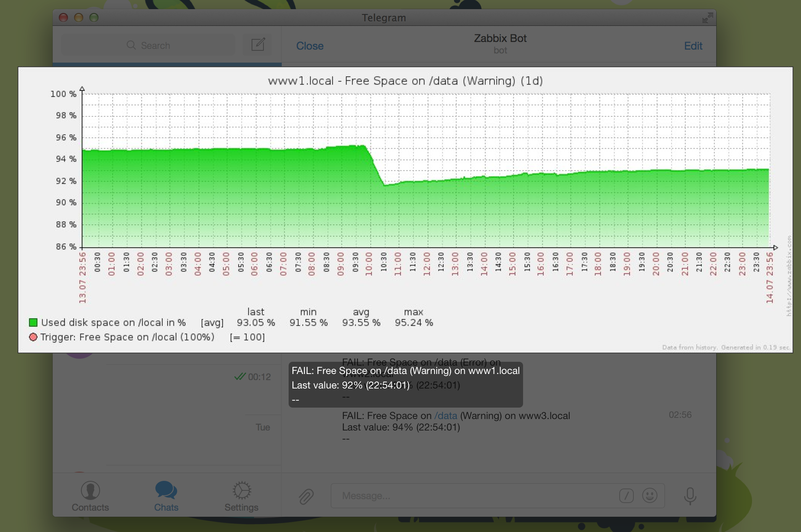801x532 pixels.
Task: Click the microphone voice message icon
Action: 690,496
